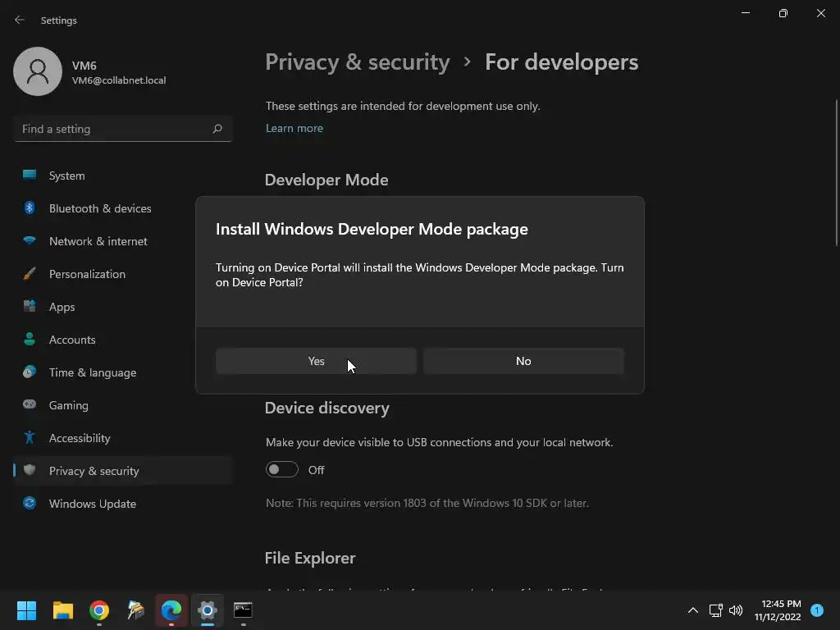
Task: Select Time & language in sidebar
Action: click(123, 372)
